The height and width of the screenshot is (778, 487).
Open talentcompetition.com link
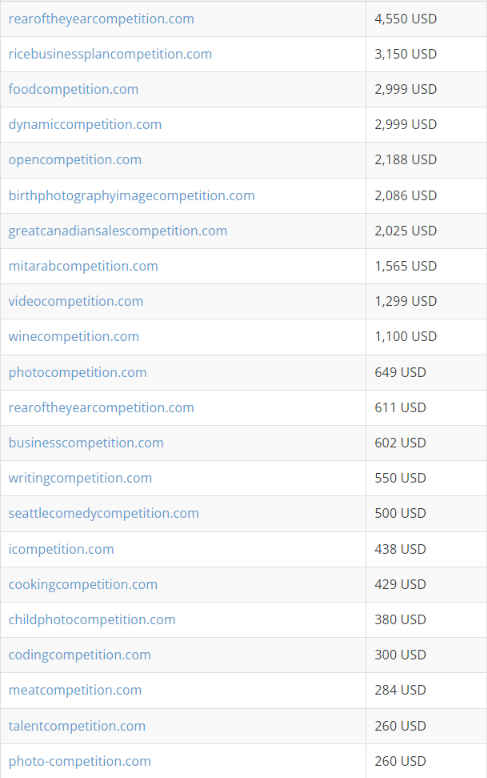(x=77, y=726)
